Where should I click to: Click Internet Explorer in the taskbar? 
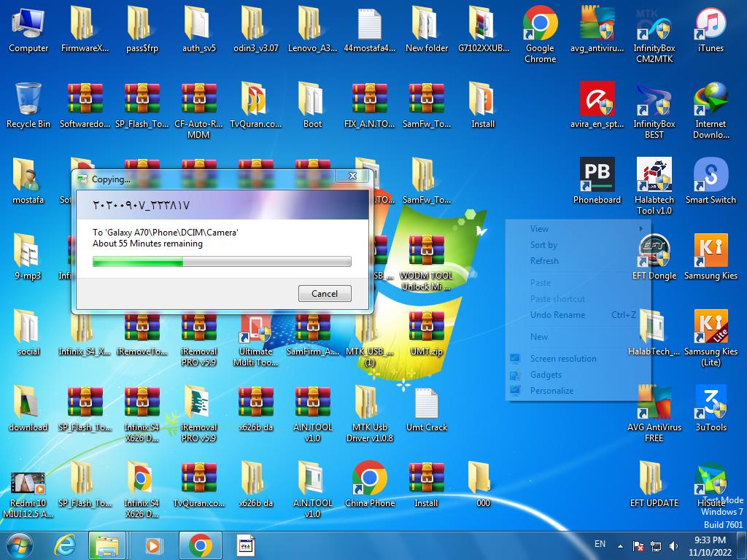pos(66,545)
